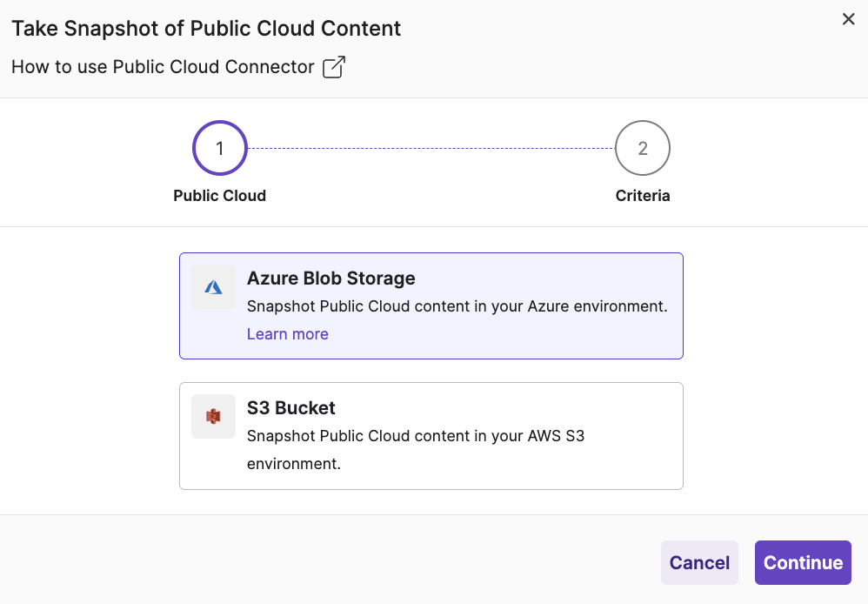
Task: Close the snapshot dialog with X
Action: (x=848, y=19)
